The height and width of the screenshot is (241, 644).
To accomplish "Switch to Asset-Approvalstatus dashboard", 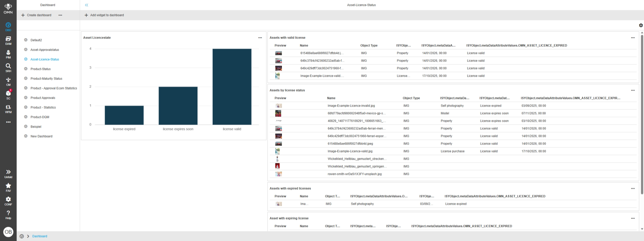I will coord(45,50).
